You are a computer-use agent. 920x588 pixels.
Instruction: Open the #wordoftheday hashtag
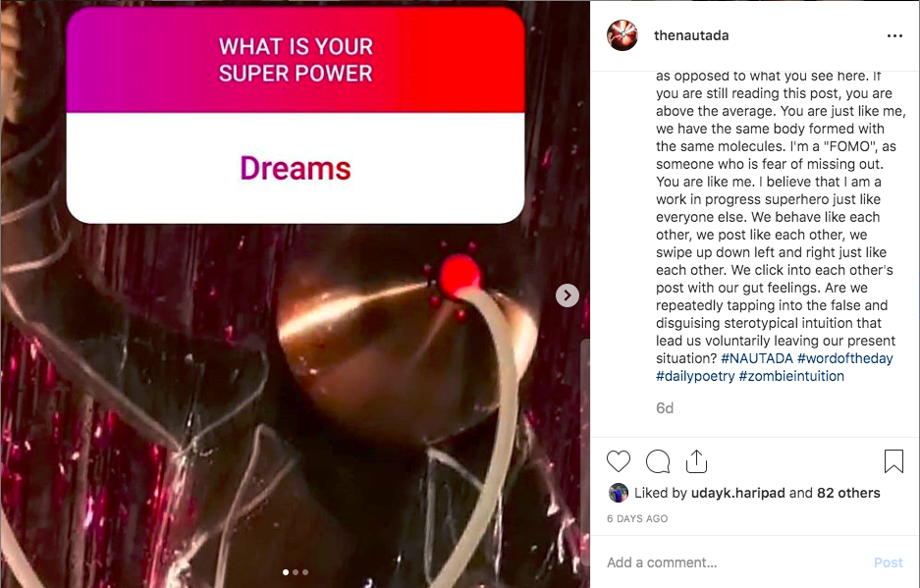tap(845, 358)
